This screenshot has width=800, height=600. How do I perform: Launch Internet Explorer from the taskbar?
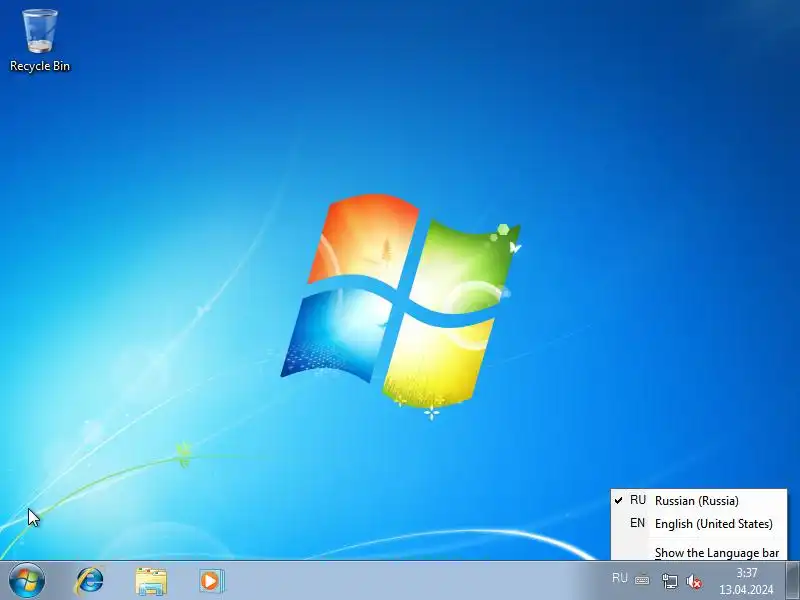click(89, 581)
